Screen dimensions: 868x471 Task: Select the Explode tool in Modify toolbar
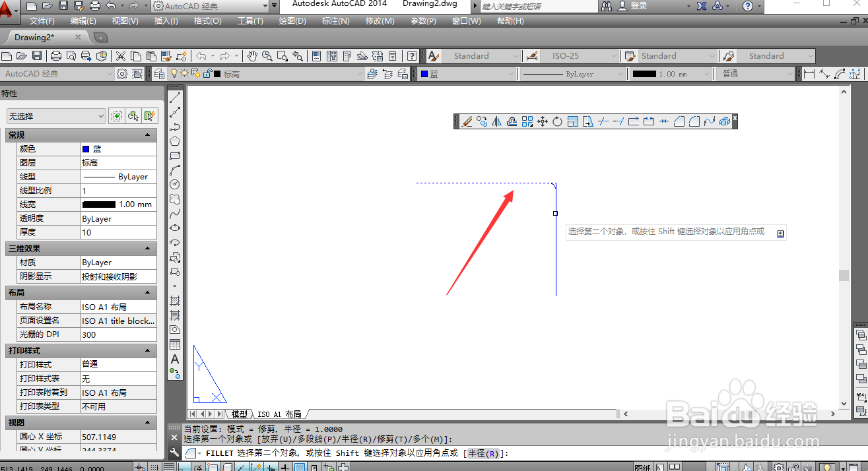pyautogui.click(x=724, y=121)
